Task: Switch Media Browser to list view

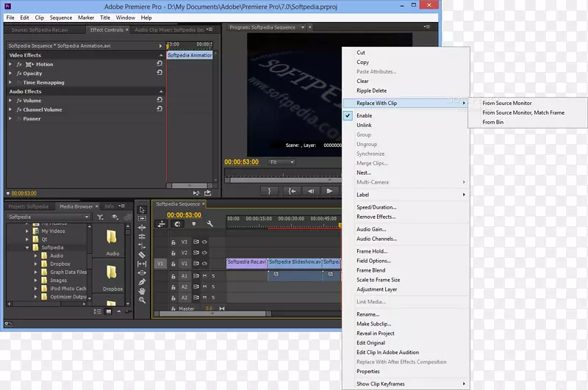Action: tap(97, 311)
